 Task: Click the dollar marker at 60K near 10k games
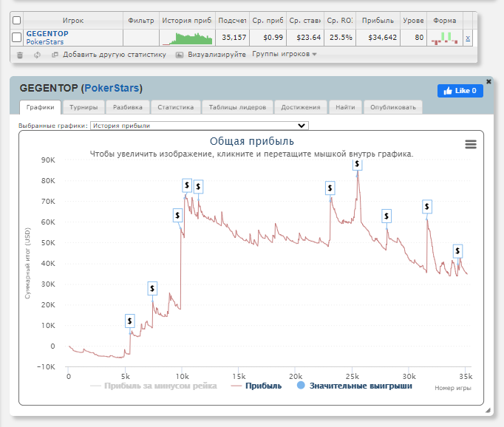point(177,215)
